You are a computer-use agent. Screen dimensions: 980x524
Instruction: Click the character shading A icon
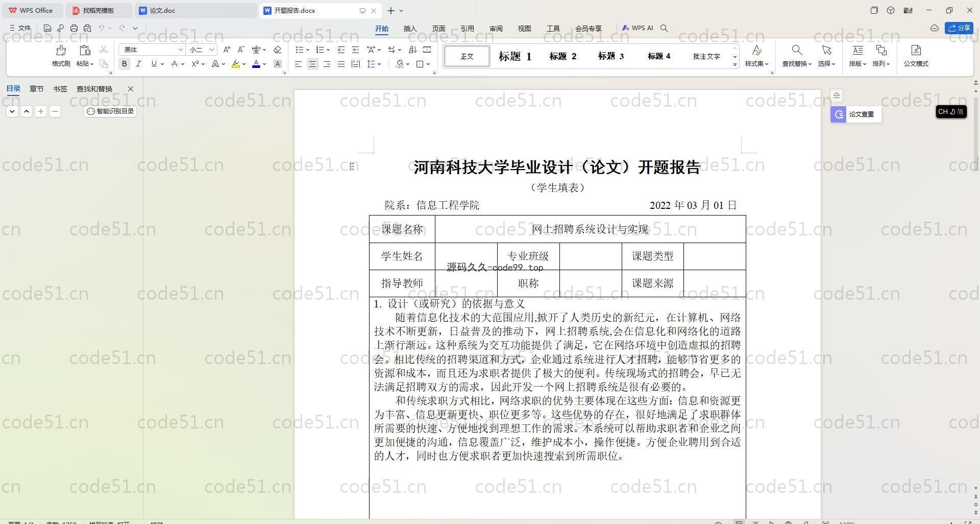pyautogui.click(x=277, y=64)
